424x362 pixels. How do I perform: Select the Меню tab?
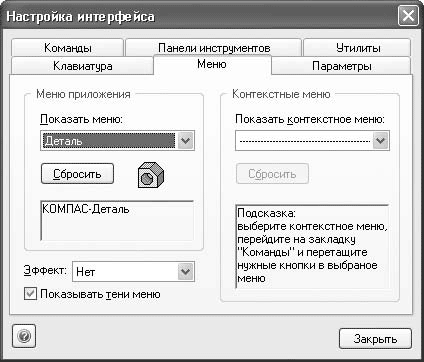pos(212,64)
